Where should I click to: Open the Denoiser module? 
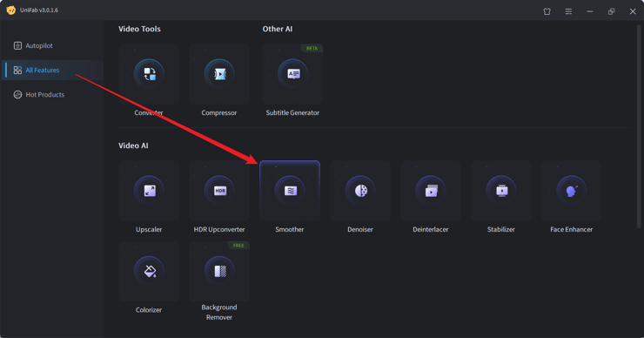point(360,191)
